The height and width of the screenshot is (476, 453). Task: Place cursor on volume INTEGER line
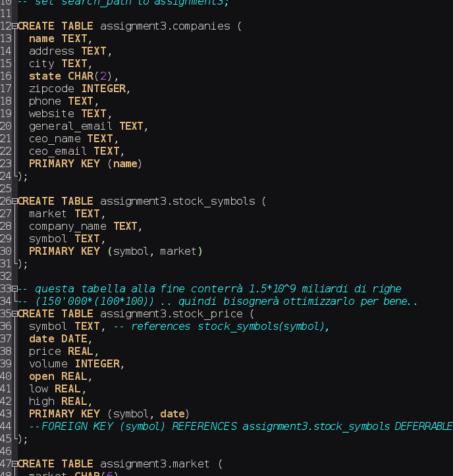[76, 364]
